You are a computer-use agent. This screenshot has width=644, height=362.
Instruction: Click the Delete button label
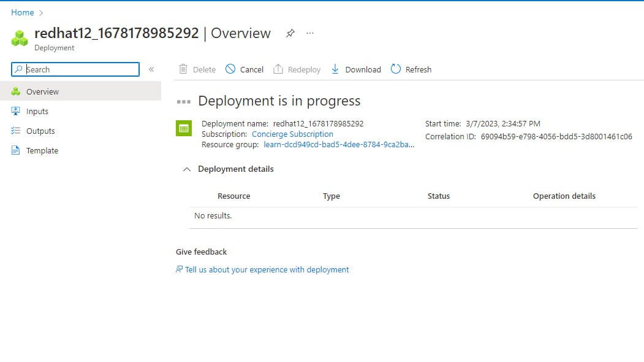(x=204, y=69)
